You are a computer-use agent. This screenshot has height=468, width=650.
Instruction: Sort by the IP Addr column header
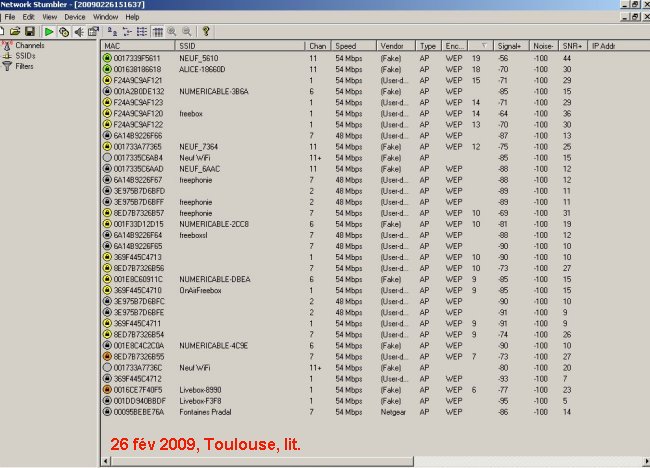(618, 46)
